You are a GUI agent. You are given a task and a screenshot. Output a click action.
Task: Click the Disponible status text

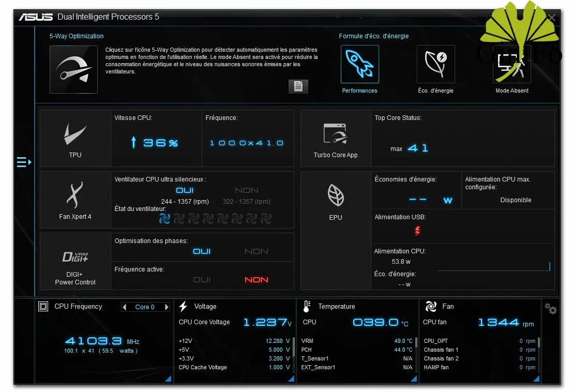click(516, 200)
